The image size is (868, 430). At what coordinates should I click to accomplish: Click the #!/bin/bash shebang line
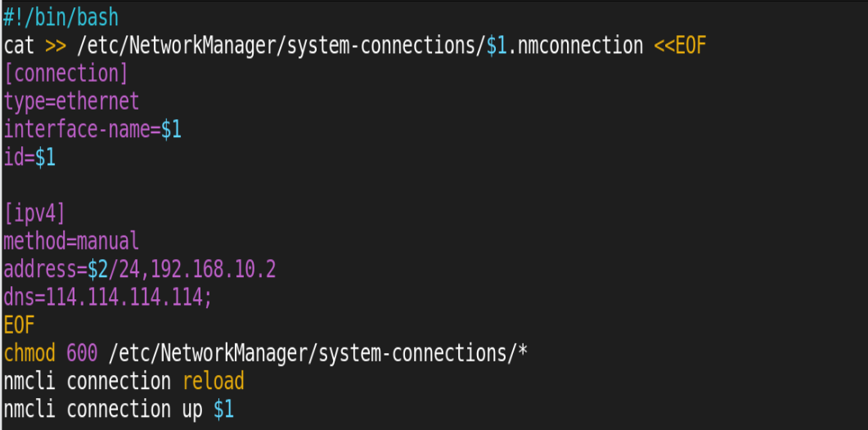click(61, 18)
